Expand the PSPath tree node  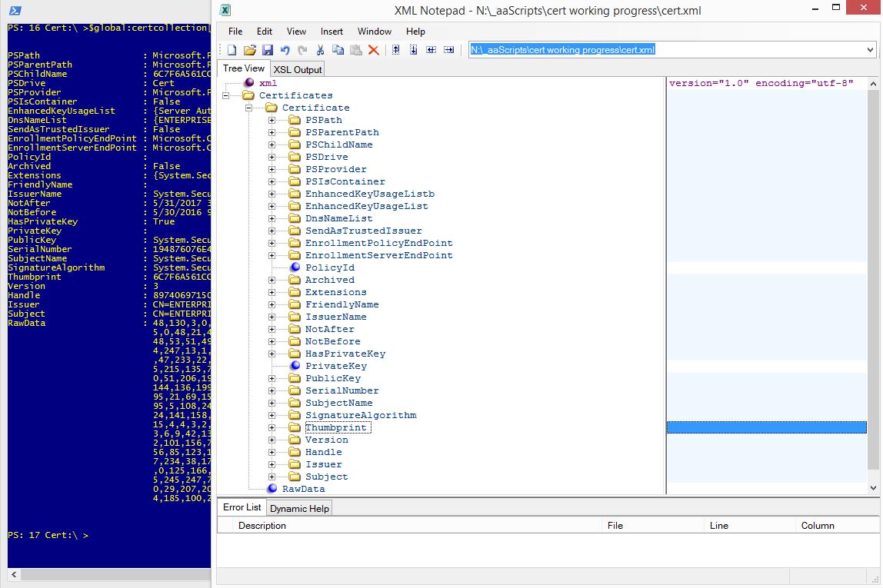[x=272, y=120]
